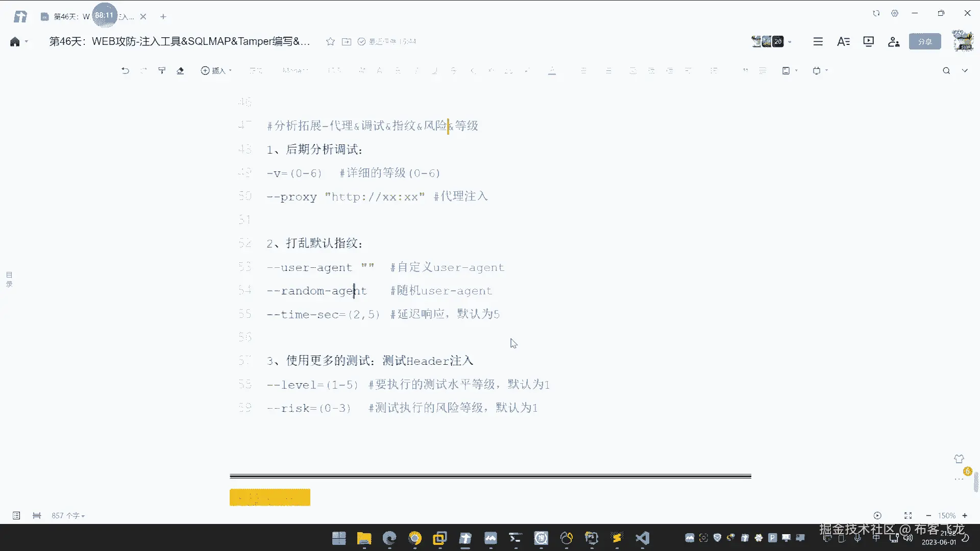Open presentation mode icon in header
The height and width of the screenshot is (551, 980).
tap(868, 41)
